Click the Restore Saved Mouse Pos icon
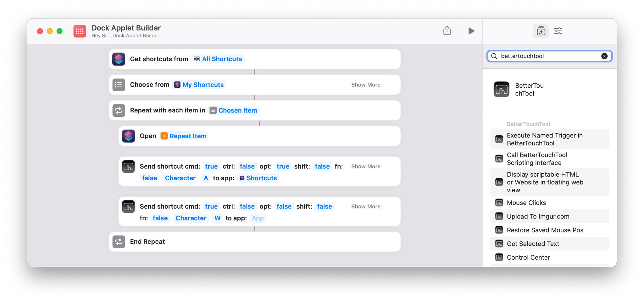Screen dimensions: 644x303 tap(499, 230)
